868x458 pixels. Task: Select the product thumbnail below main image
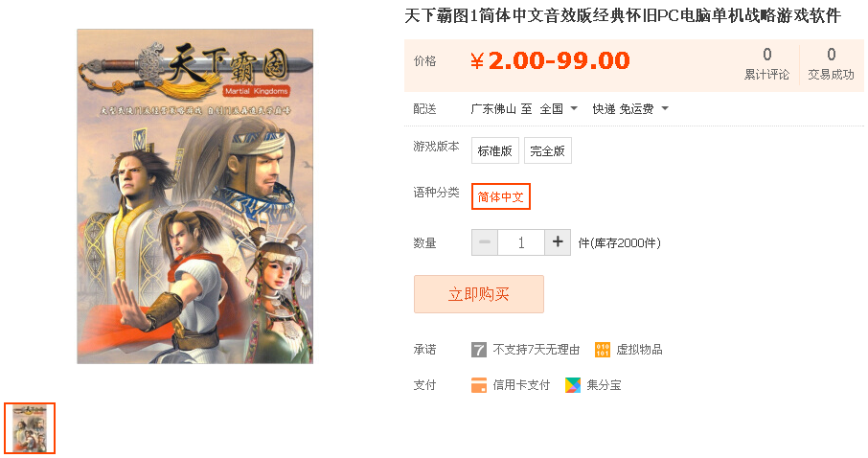30,428
